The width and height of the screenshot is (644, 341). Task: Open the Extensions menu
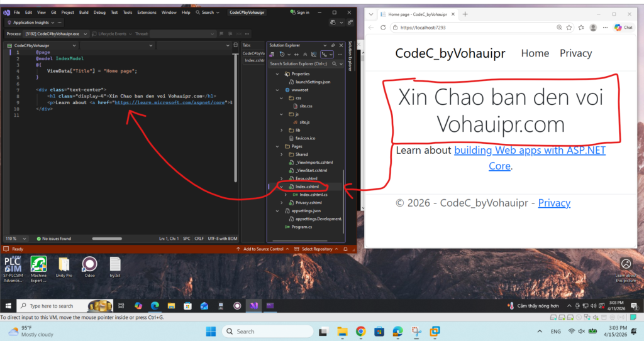147,12
